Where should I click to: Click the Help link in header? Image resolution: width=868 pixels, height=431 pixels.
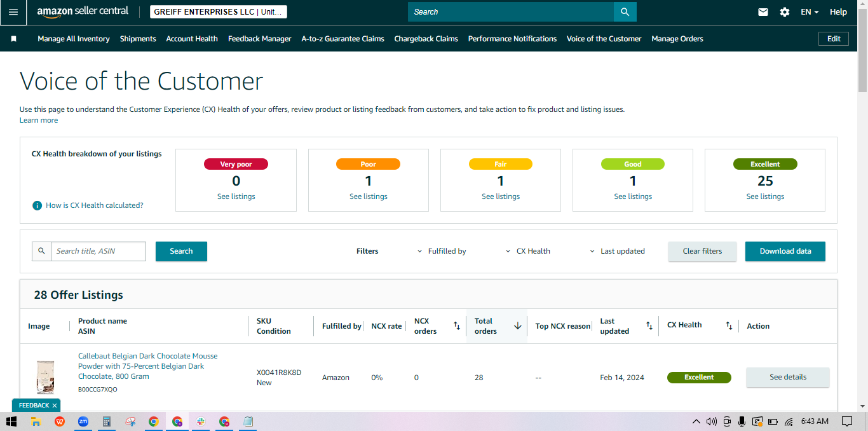(x=838, y=12)
